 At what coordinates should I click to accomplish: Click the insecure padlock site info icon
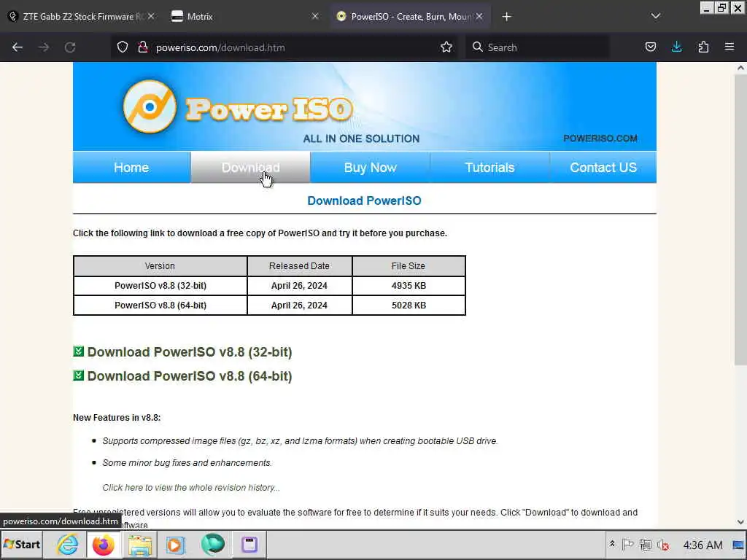point(142,47)
